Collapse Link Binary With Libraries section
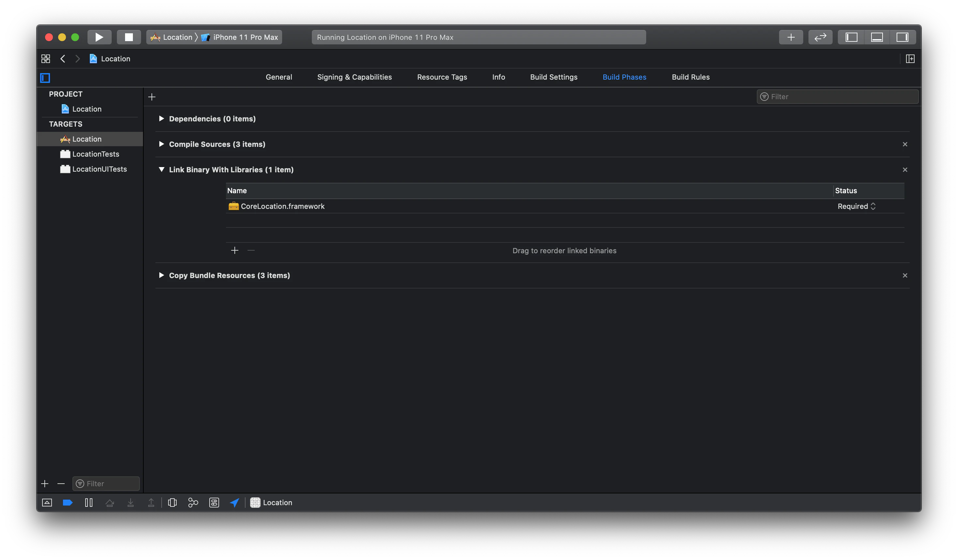 point(161,169)
